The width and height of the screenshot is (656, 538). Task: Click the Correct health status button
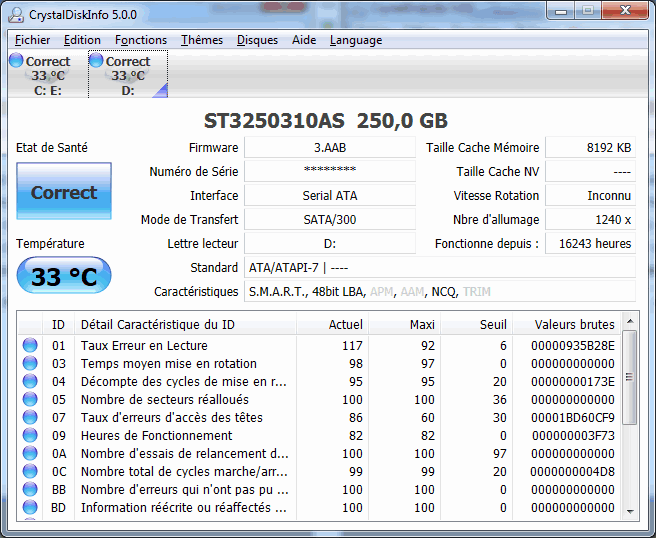[x=64, y=193]
